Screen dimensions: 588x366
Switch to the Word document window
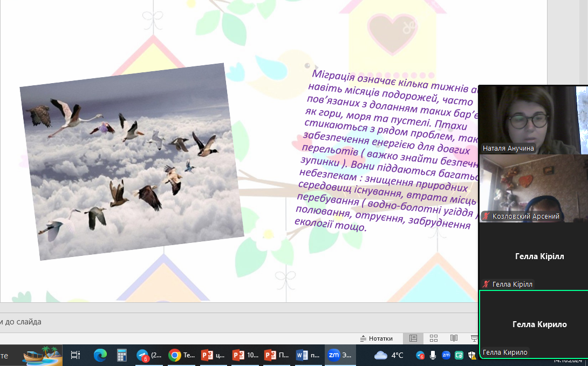308,355
